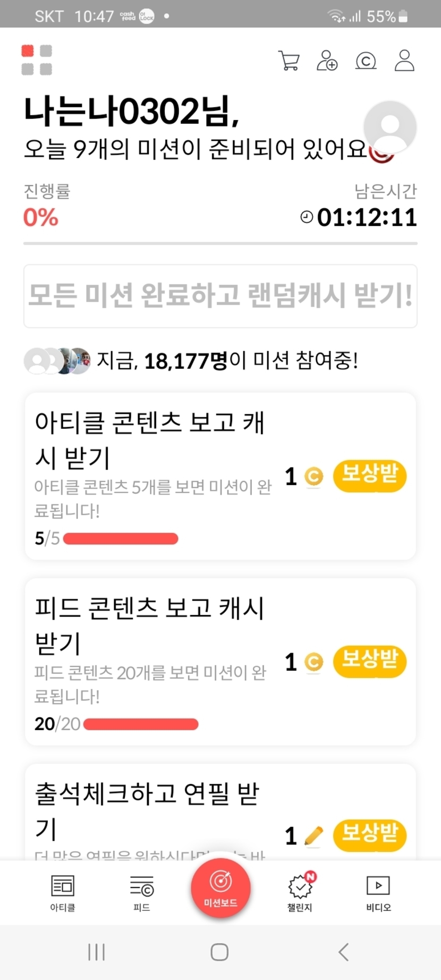Open the grid menu icon
Viewport: 441px width, 980px height.
point(37,60)
